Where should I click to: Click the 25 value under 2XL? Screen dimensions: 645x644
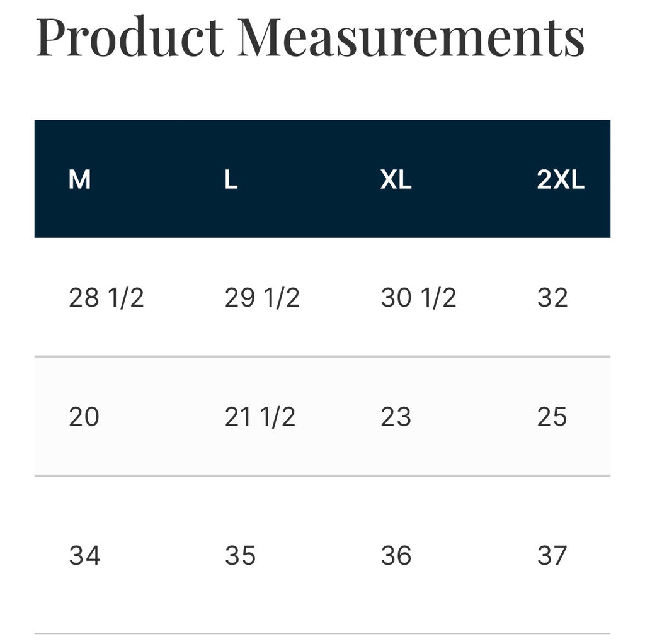pyautogui.click(x=552, y=417)
